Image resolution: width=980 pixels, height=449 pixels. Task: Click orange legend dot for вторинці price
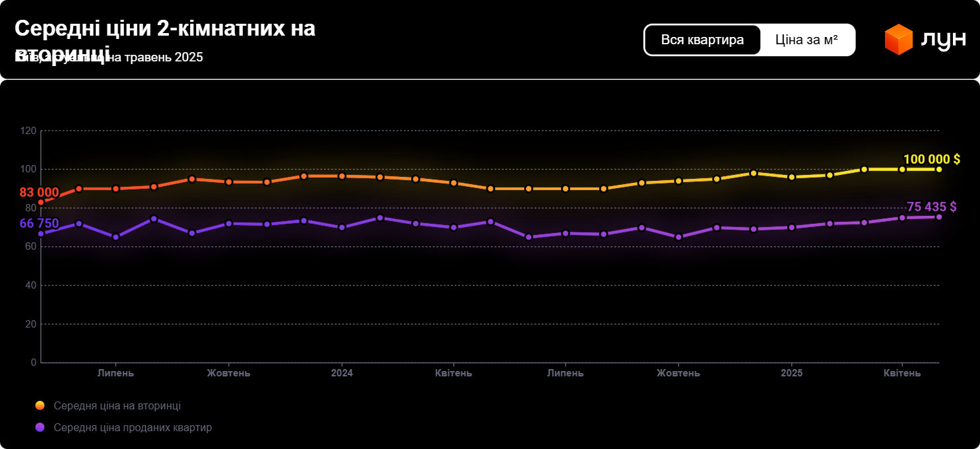[40, 405]
